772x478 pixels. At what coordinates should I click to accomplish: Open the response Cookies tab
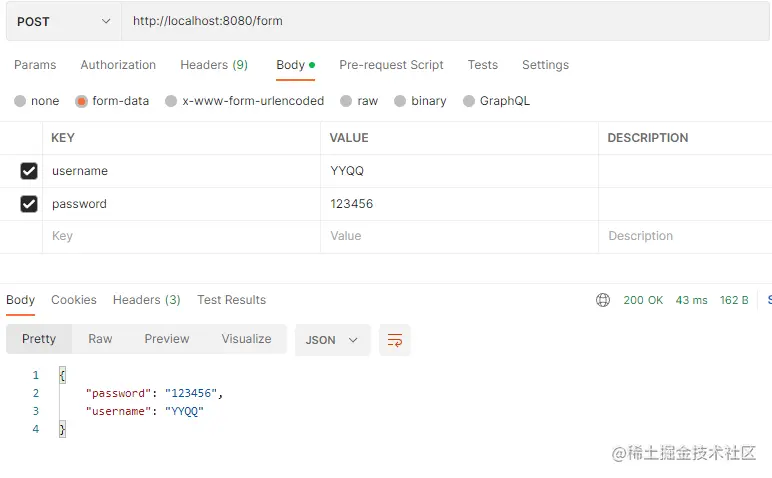point(74,300)
